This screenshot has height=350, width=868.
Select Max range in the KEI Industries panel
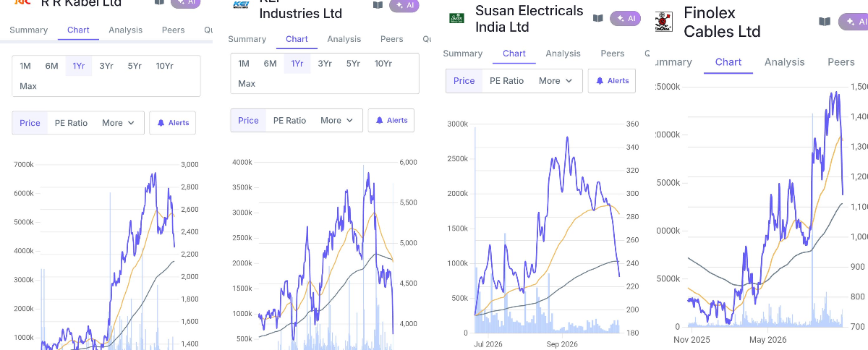(247, 84)
